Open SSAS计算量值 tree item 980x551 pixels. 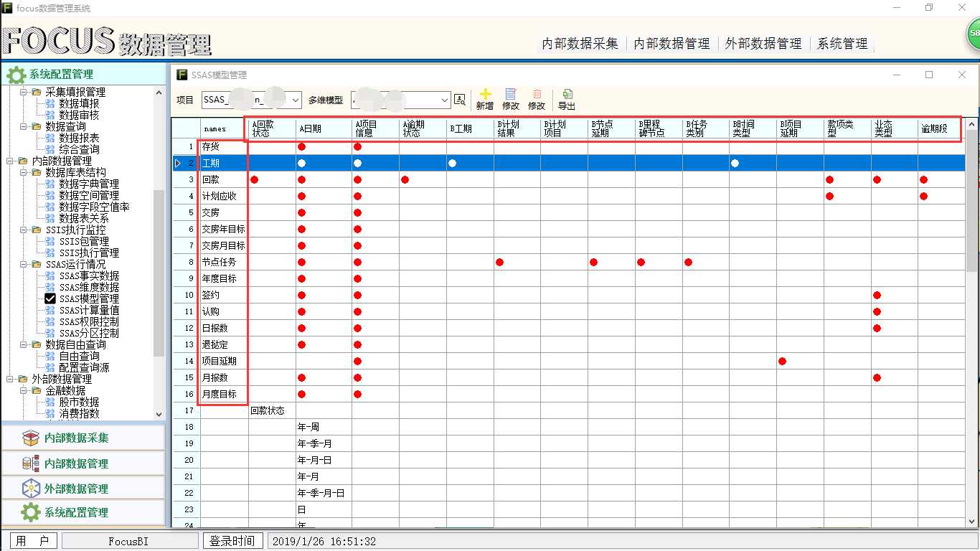pos(89,310)
